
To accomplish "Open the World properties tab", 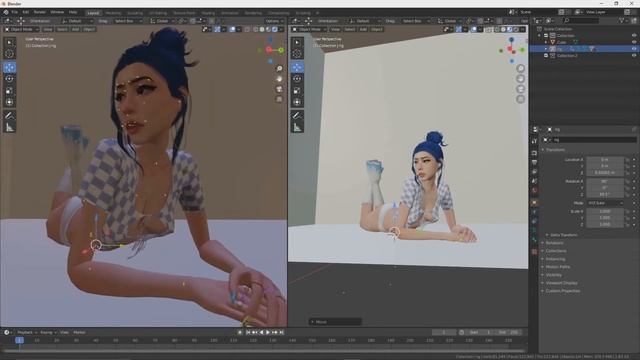I will [x=534, y=191].
